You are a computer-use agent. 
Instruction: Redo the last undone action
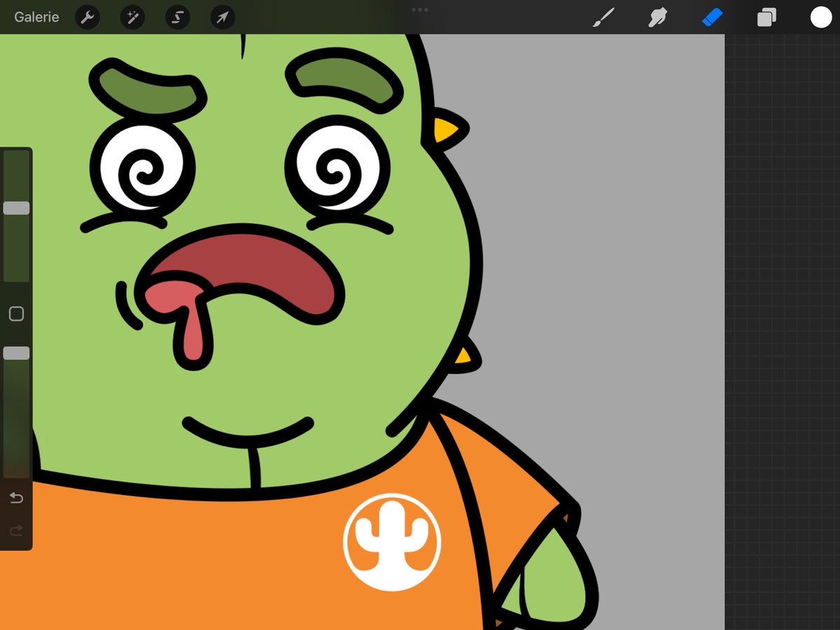click(x=16, y=531)
